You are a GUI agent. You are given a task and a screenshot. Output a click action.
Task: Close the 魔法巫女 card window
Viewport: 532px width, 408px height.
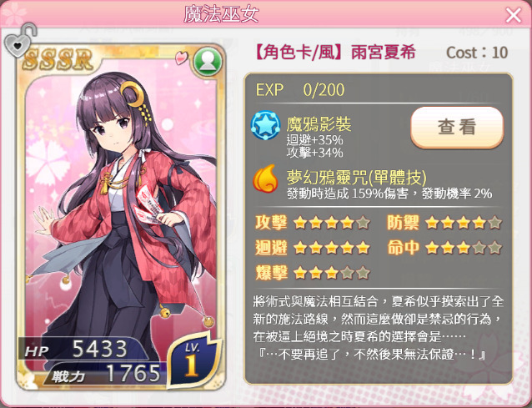[514, 15]
